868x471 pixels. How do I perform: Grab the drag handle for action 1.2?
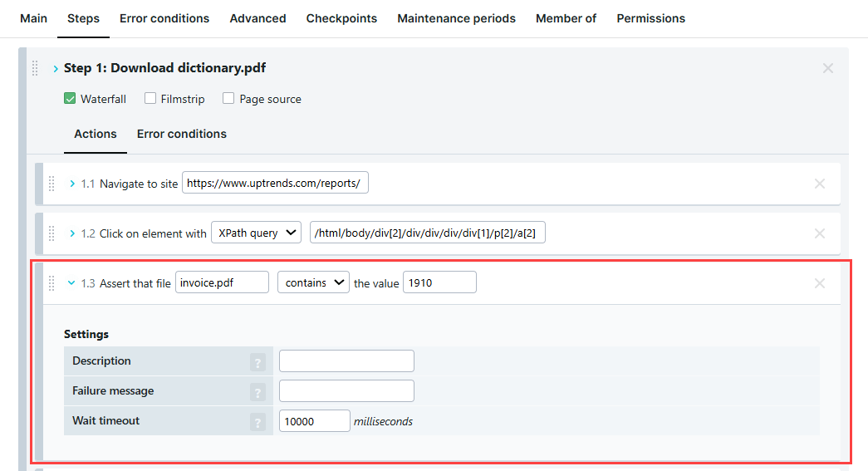(51, 233)
